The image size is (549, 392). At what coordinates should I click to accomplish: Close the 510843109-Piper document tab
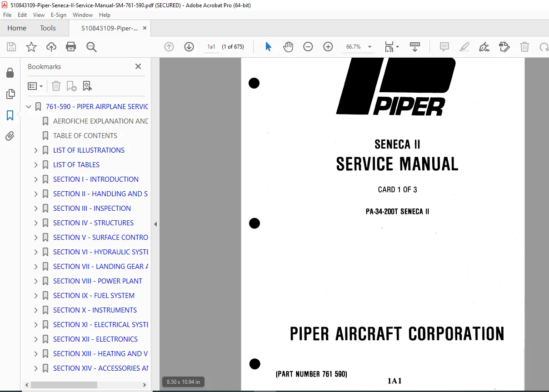(145, 28)
